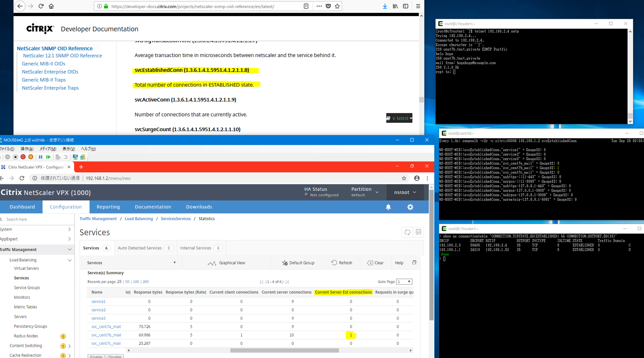Select Internal Services tab
Image resolution: width=644 pixels, height=358 pixels.
pos(201,248)
